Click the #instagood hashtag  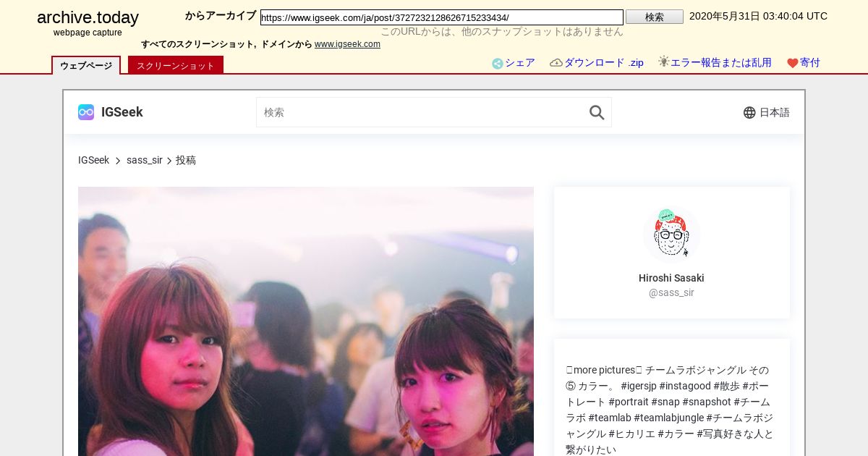tap(685, 386)
